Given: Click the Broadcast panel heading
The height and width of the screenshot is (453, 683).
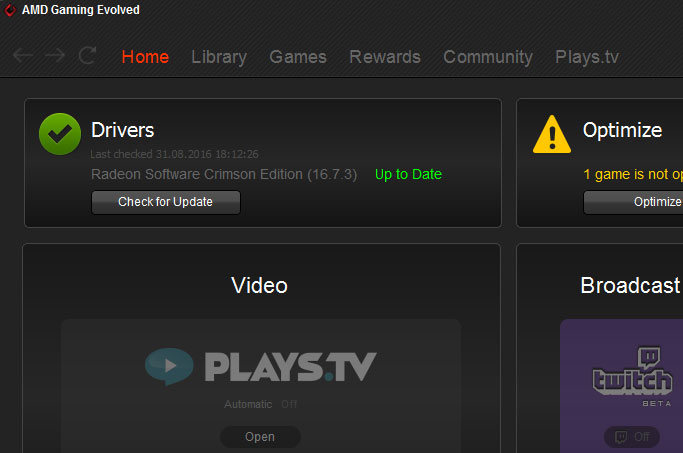Looking at the screenshot, I should [630, 285].
